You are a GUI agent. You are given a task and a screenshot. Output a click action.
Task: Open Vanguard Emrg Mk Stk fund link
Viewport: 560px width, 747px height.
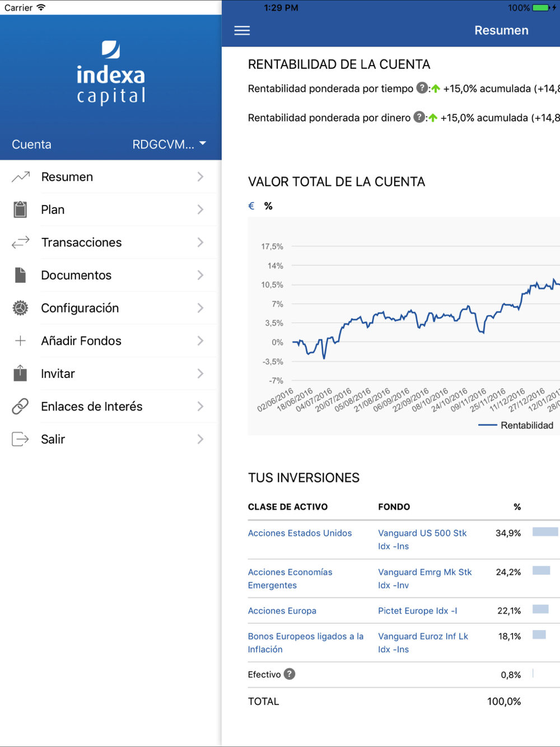[424, 578]
